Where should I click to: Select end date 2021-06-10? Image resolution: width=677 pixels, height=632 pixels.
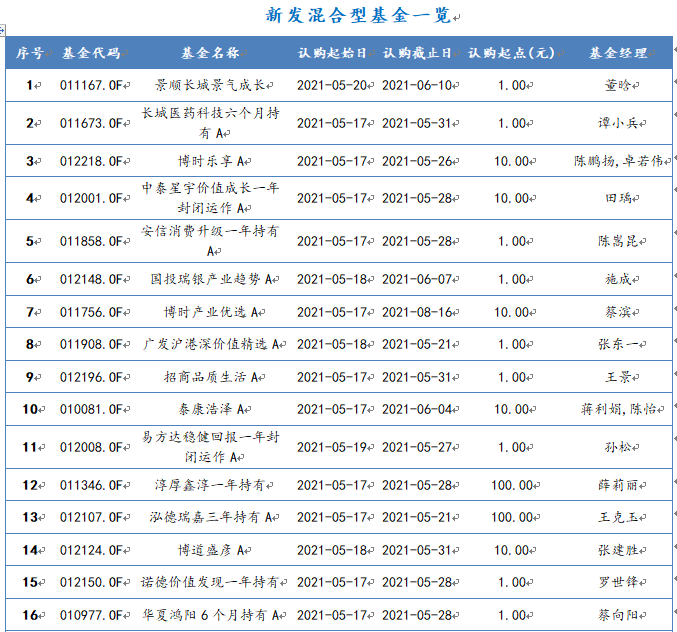point(417,85)
